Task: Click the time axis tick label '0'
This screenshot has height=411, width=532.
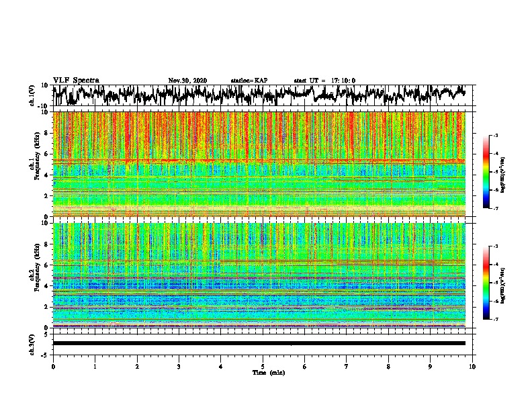Action: pyautogui.click(x=53, y=367)
